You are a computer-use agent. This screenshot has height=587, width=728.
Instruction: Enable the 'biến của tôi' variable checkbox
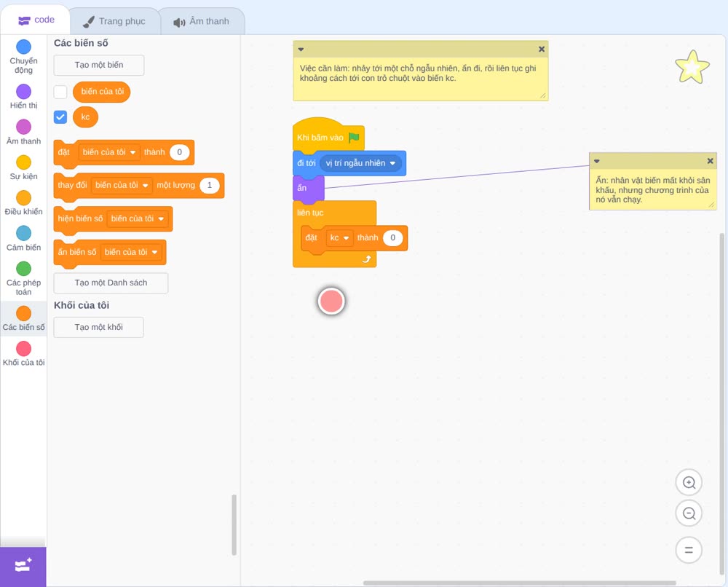(60, 92)
